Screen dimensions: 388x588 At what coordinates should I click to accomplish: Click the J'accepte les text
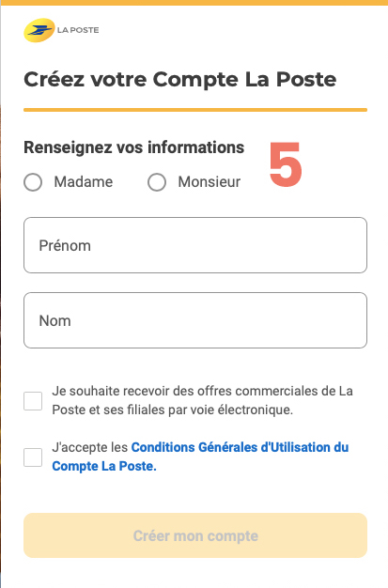click(x=90, y=447)
